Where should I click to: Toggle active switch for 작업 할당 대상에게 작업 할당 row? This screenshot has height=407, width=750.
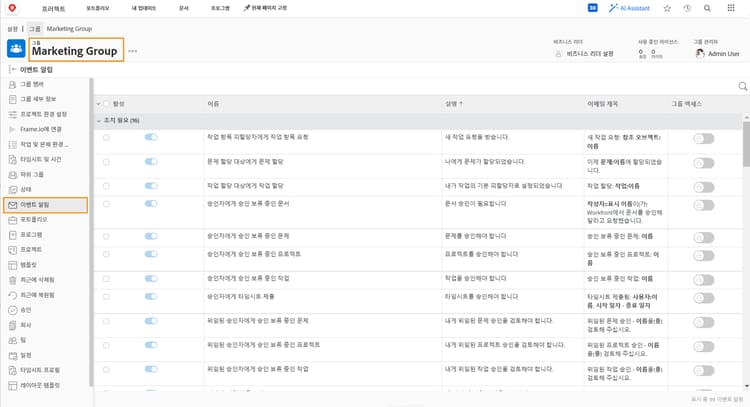(151, 186)
